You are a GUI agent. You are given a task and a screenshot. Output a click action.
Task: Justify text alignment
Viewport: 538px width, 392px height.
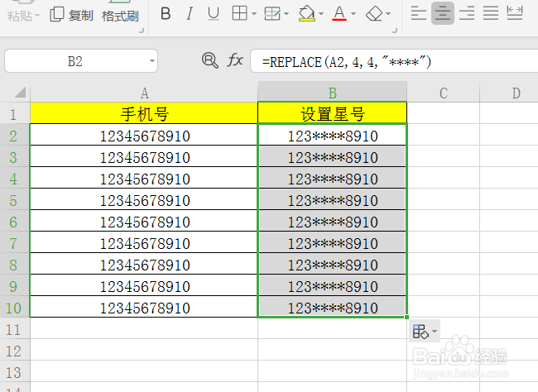pyautogui.click(x=491, y=13)
